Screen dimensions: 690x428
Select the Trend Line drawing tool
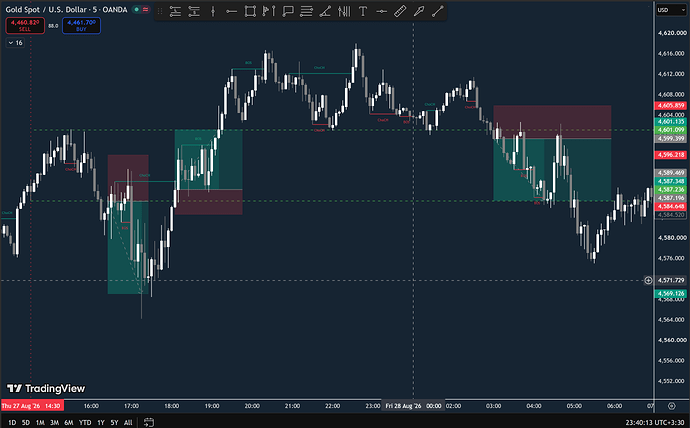coord(437,12)
